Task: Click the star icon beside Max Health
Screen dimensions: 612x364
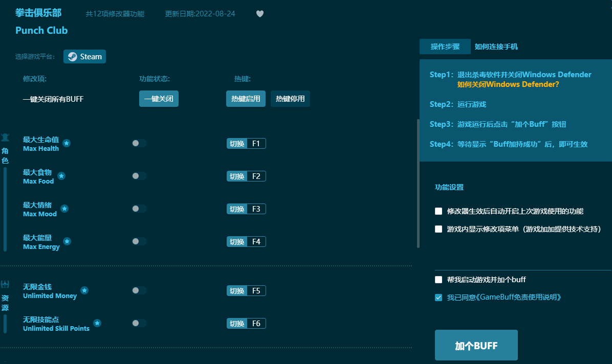Action: coord(67,143)
